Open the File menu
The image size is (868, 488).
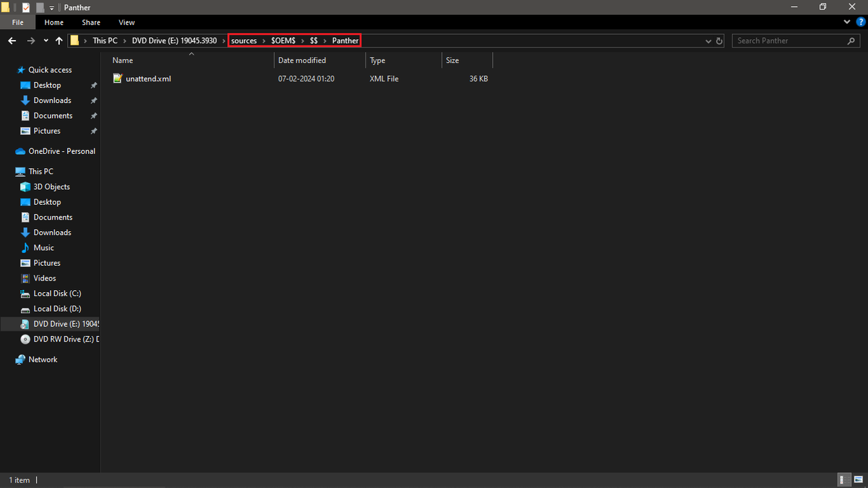pos(17,22)
